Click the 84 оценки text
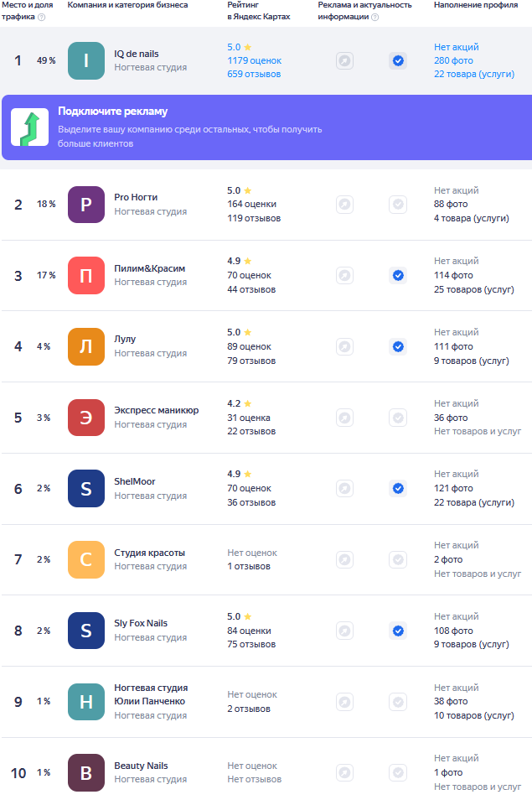The height and width of the screenshot is (805, 532). [x=250, y=631]
